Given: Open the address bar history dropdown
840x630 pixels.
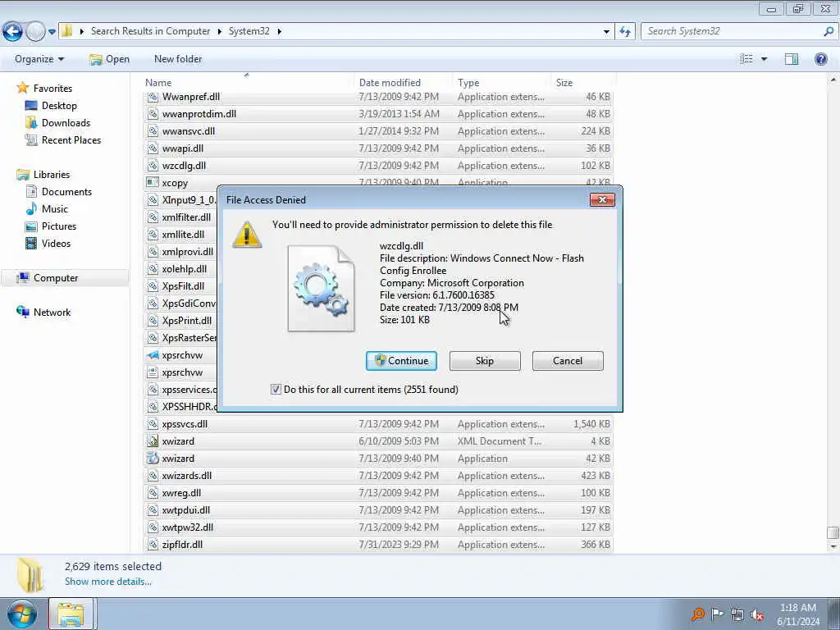Looking at the screenshot, I should point(606,32).
